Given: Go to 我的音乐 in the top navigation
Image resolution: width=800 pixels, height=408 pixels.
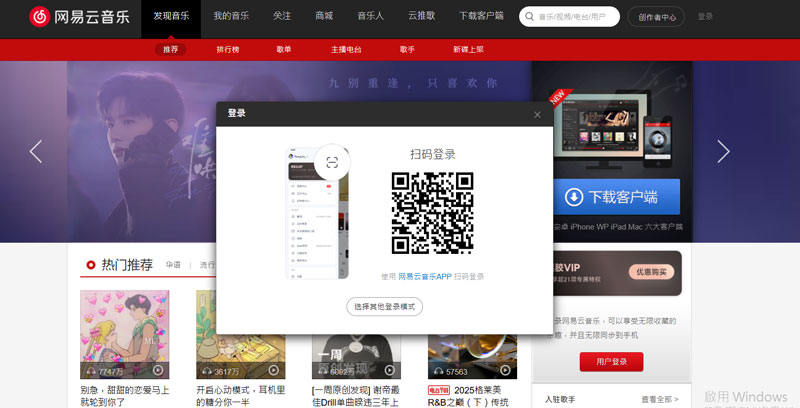Looking at the screenshot, I should tap(231, 16).
